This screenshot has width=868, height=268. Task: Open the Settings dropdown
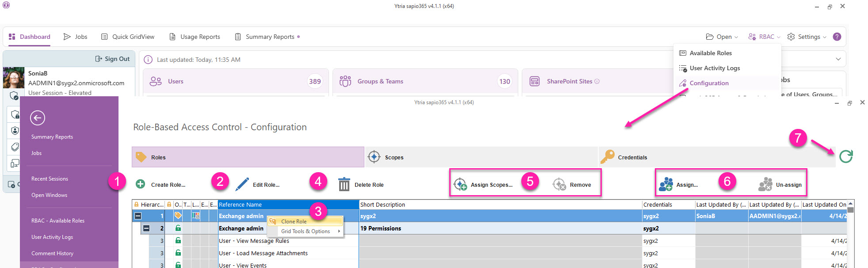[x=807, y=37]
